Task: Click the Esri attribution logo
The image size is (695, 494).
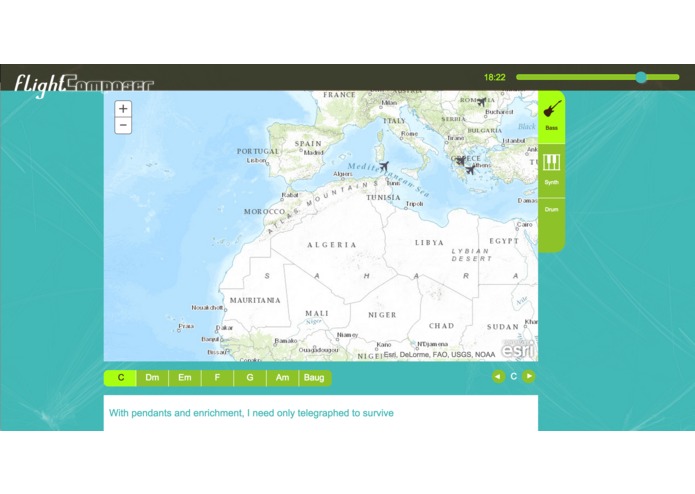Action: [519, 349]
